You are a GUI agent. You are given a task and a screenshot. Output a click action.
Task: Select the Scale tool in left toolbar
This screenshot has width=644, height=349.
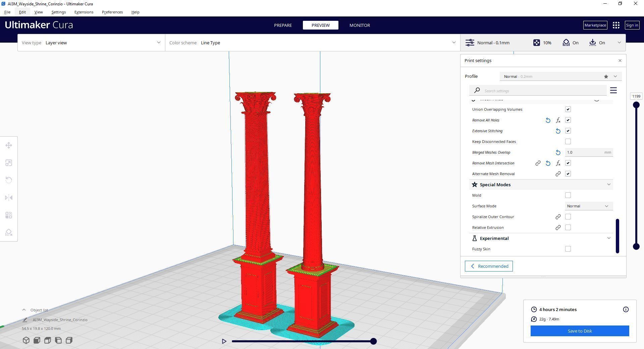click(x=9, y=163)
